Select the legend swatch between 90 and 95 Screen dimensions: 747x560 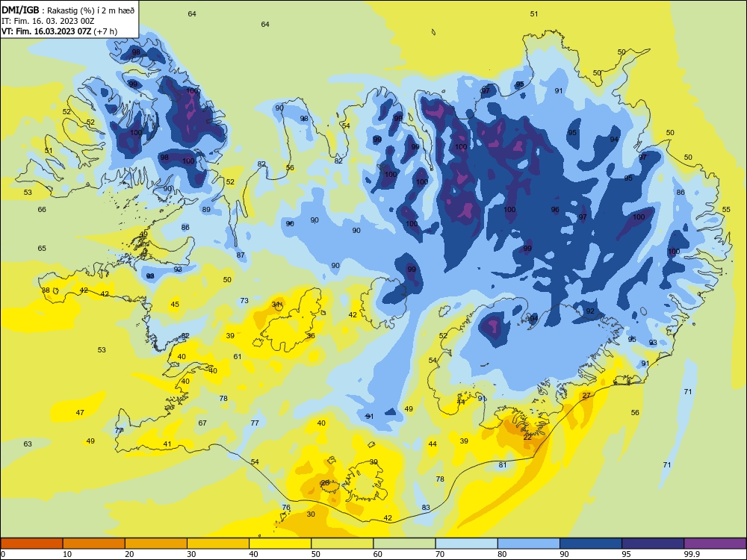(591, 544)
